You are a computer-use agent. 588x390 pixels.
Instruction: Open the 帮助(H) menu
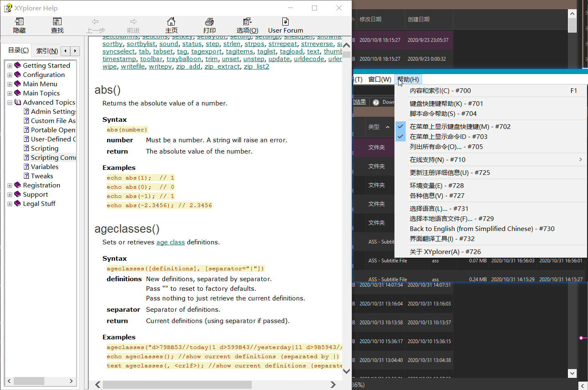click(408, 80)
